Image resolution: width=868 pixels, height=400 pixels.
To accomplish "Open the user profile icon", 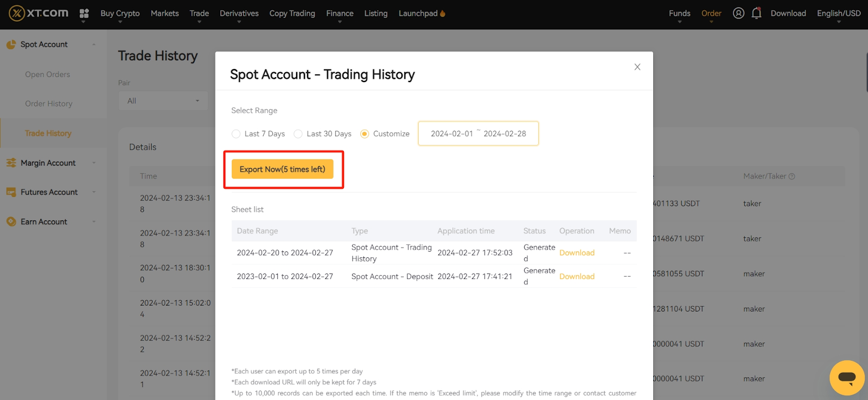I will [x=738, y=13].
